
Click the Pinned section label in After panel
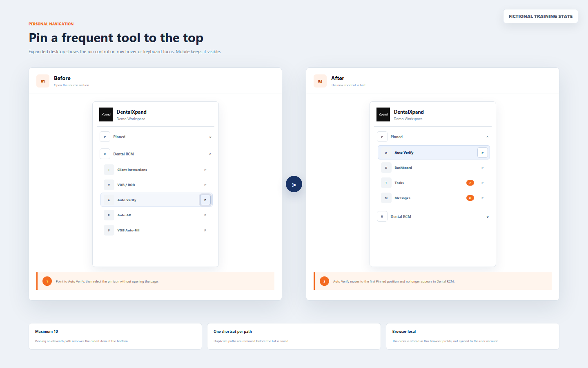pyautogui.click(x=396, y=137)
